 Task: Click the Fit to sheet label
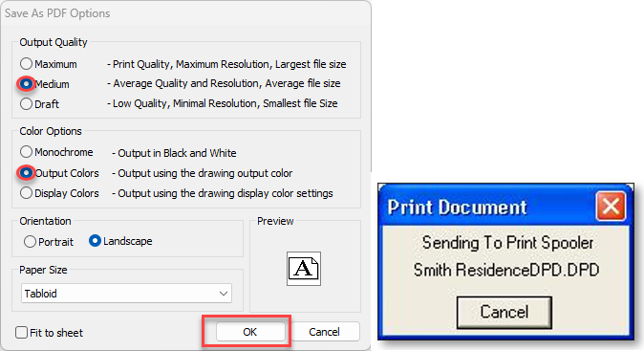click(56, 333)
